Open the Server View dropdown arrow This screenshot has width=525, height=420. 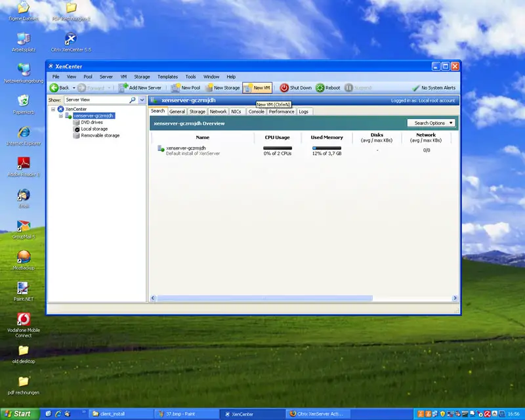coord(142,100)
